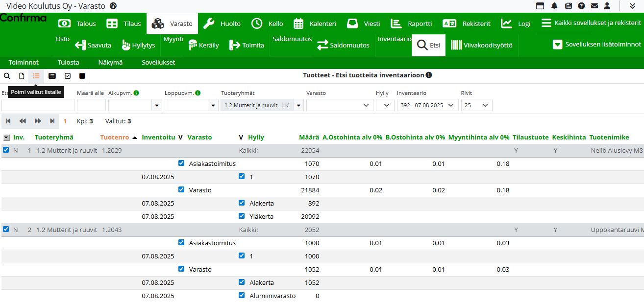Click Kaikki sovellukset ja rekisterit

click(591, 23)
